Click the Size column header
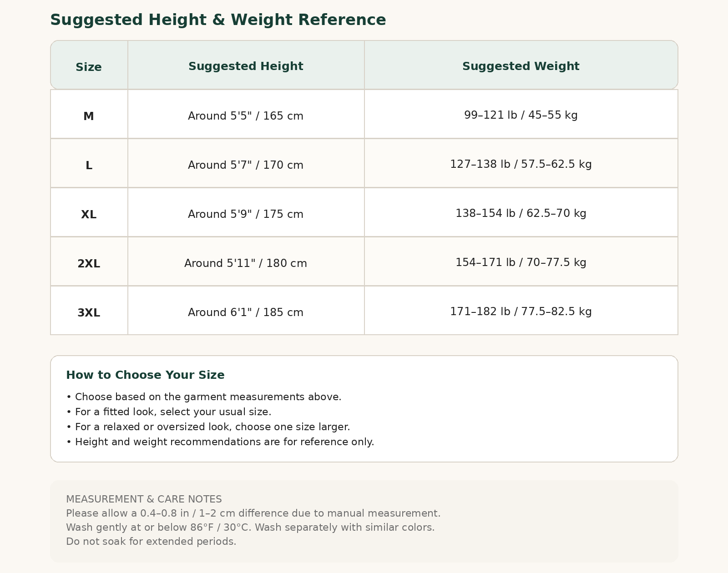The image size is (728, 573). tap(89, 67)
